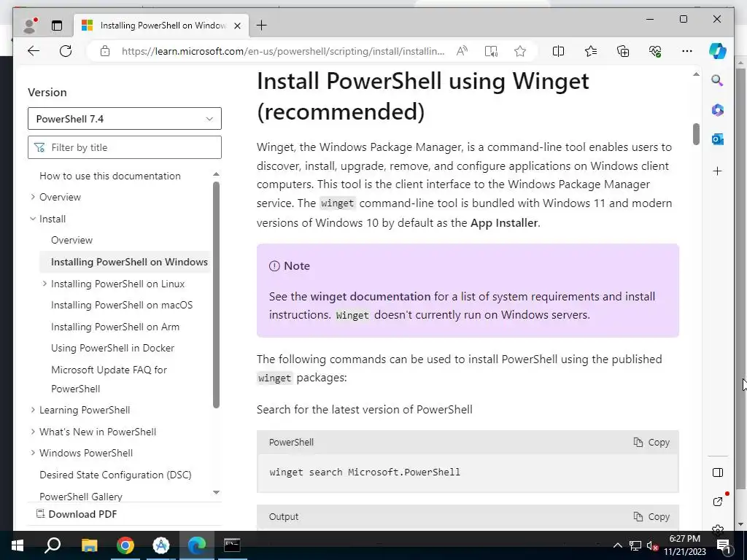Open Installing PowerShell on macOS
The height and width of the screenshot is (560, 747).
coord(122,305)
